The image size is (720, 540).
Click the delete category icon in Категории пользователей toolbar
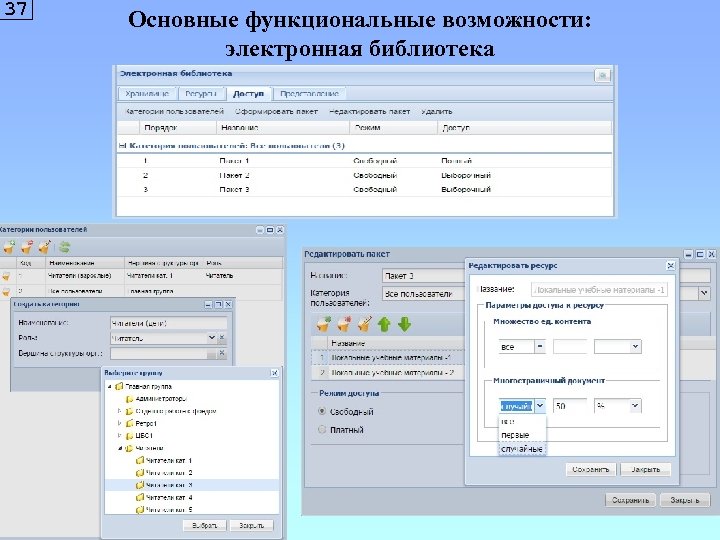(27, 248)
